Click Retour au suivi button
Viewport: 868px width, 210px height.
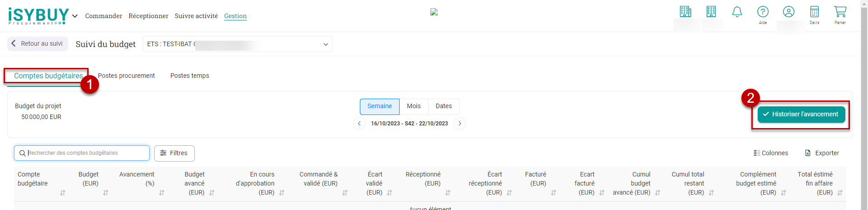click(38, 44)
